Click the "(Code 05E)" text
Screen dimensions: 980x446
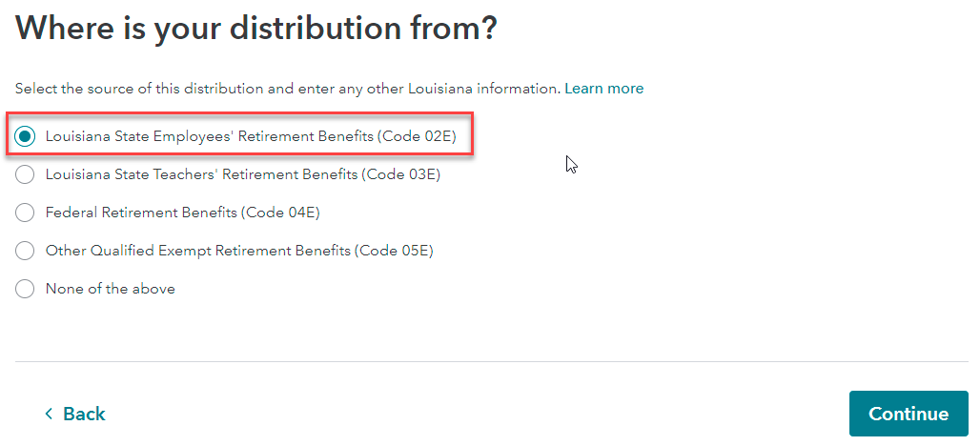[394, 251]
